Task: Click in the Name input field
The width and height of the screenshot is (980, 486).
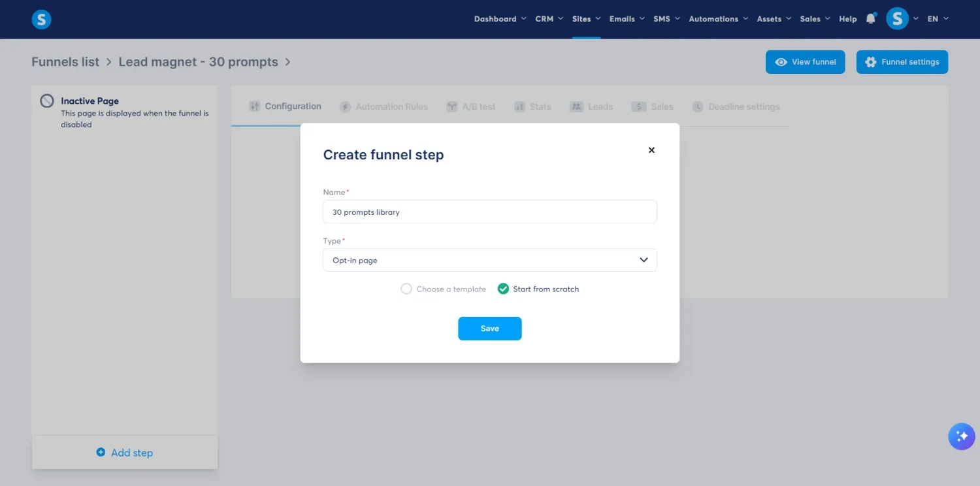Action: click(x=490, y=212)
